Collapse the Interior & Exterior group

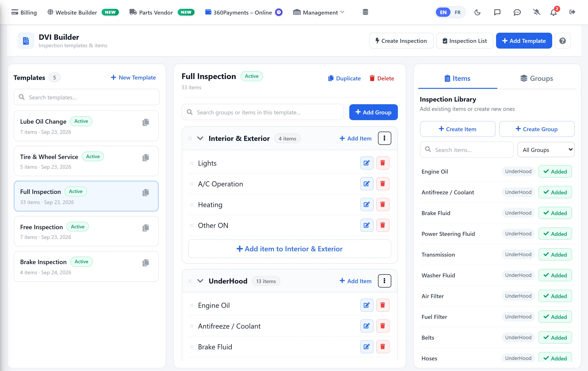(200, 138)
